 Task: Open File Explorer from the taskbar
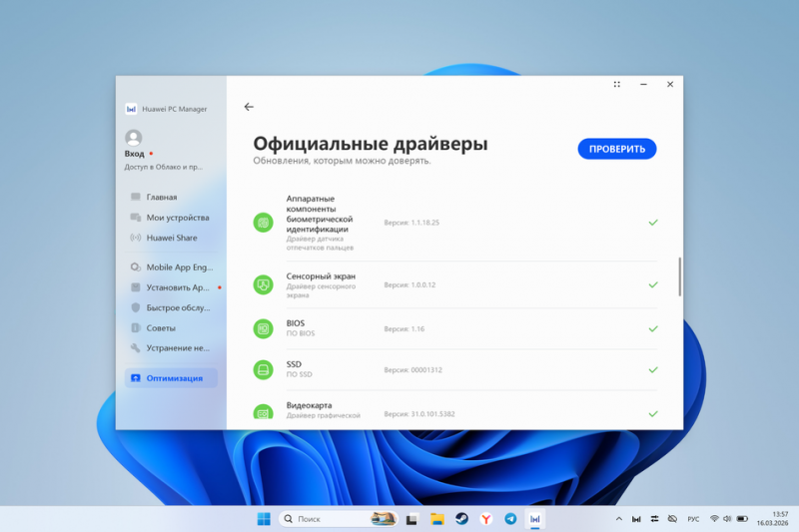pos(437,519)
